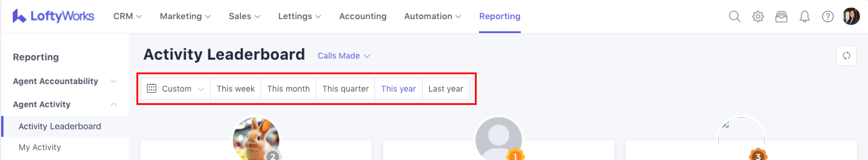868x160 pixels.
Task: Open the CRM menu
Action: (127, 17)
